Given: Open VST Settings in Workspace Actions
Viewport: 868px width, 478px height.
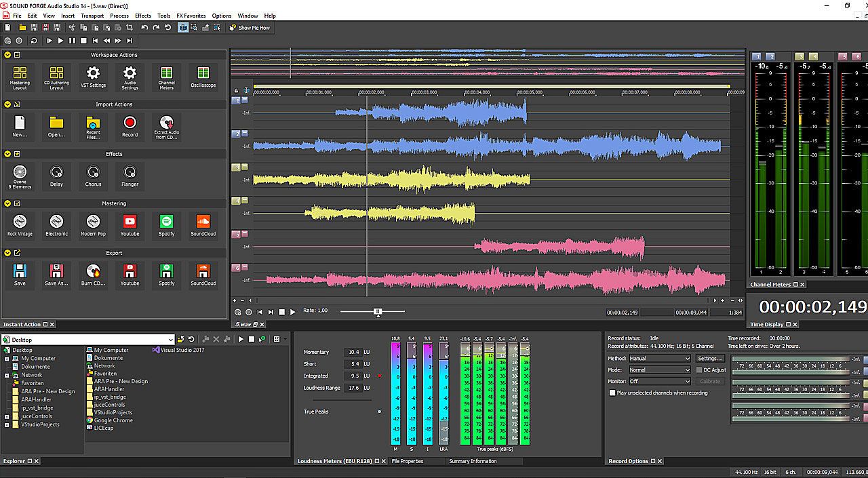Looking at the screenshot, I should click(93, 74).
